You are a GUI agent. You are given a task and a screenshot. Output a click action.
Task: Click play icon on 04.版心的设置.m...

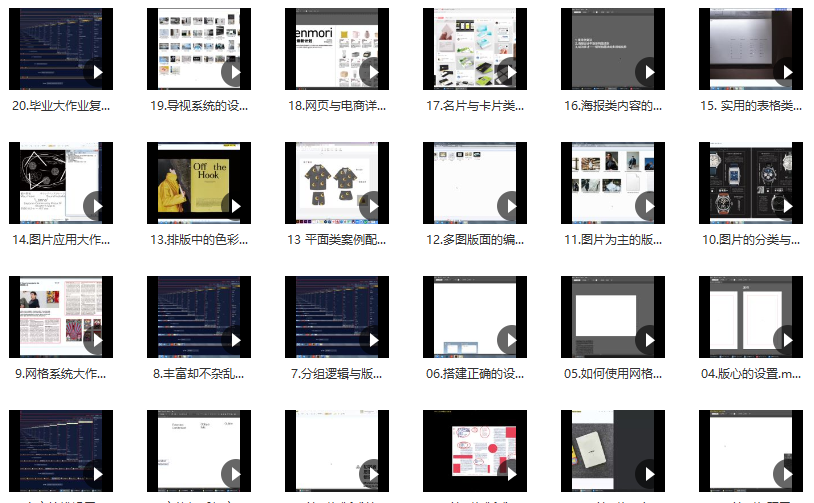click(x=788, y=341)
